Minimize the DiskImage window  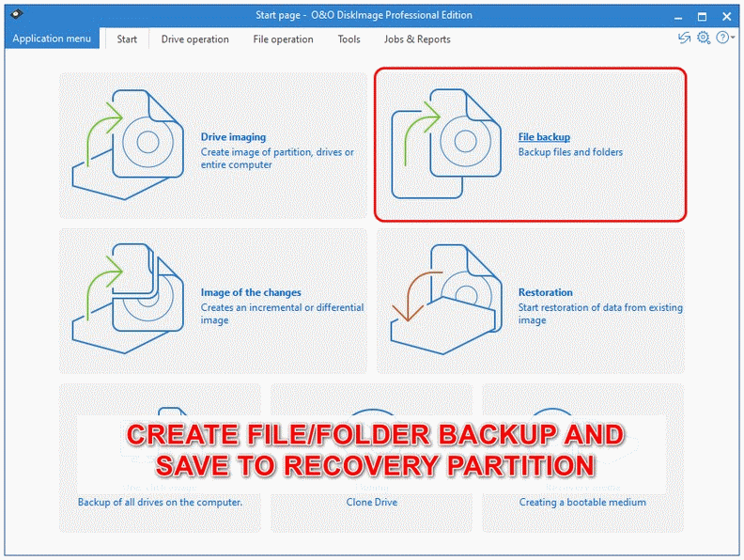678,17
